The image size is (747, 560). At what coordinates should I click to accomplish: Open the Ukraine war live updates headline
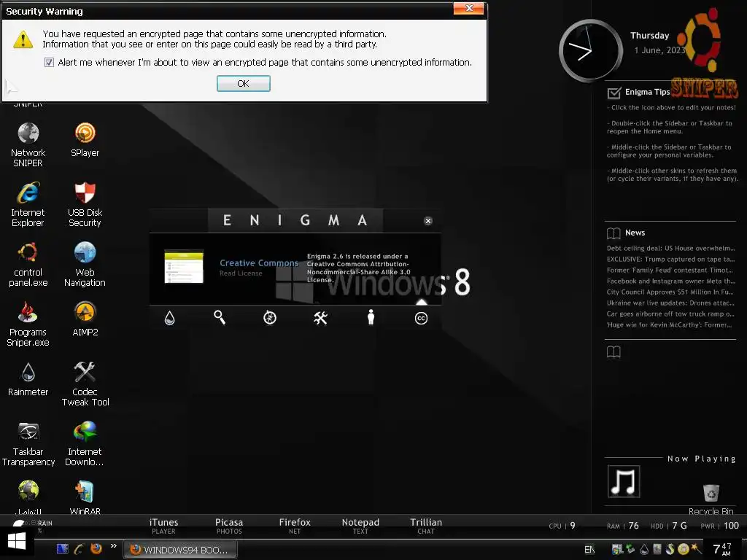671,303
